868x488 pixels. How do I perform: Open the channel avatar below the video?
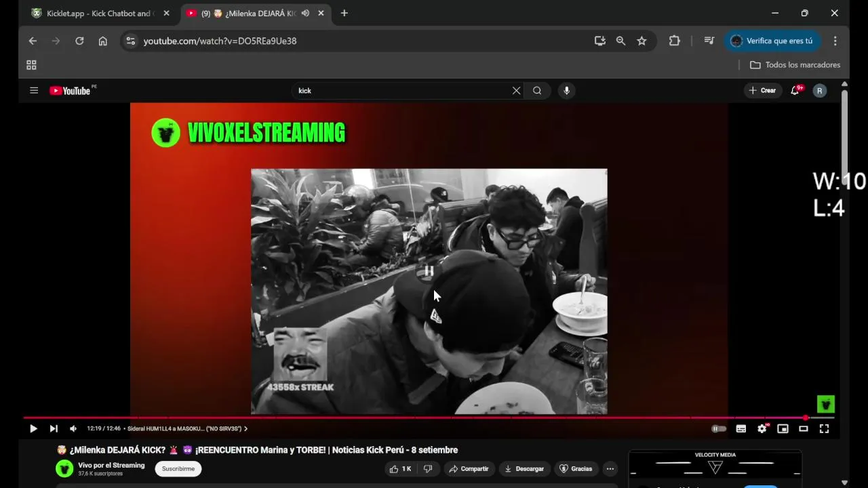pos(64,468)
